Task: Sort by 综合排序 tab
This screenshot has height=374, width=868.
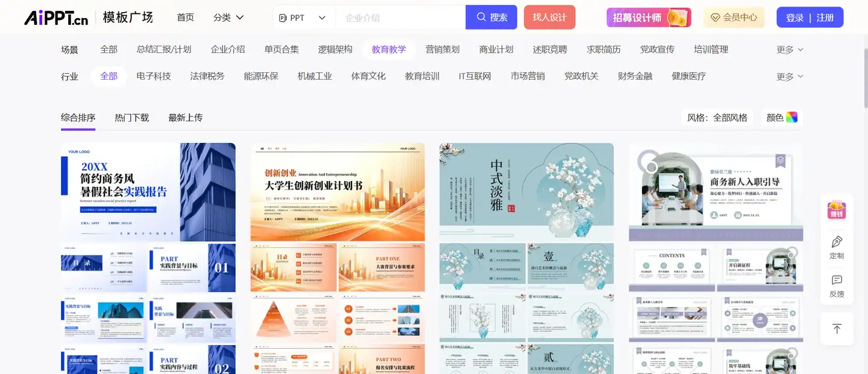Action: (78, 118)
